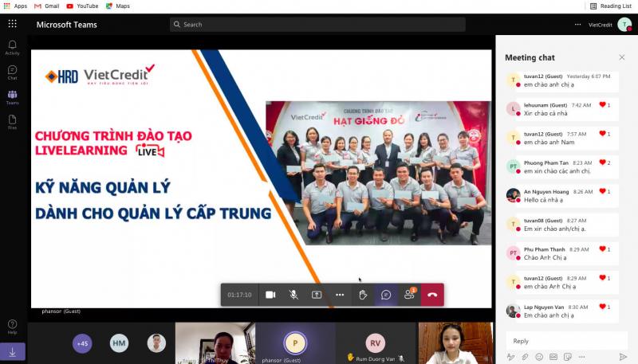Hang up the call with red button
The width and height of the screenshot is (638, 364).
[431, 295]
